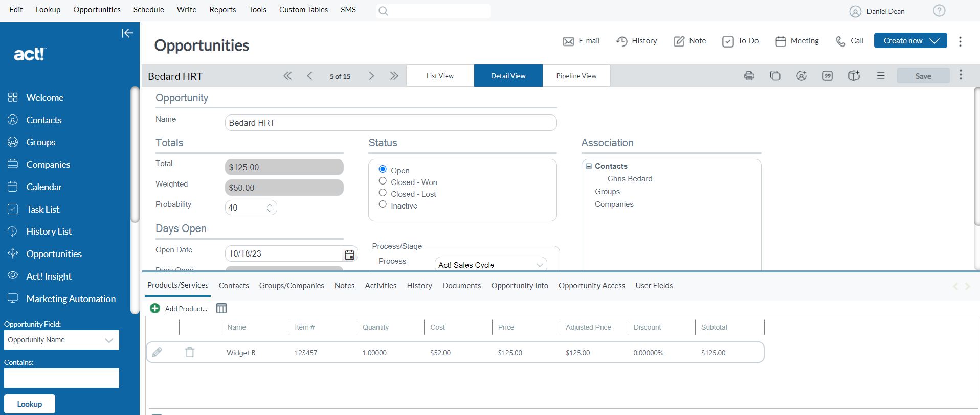The image size is (980, 415).
Task: Click the Probability stepper arrows
Action: [270, 207]
